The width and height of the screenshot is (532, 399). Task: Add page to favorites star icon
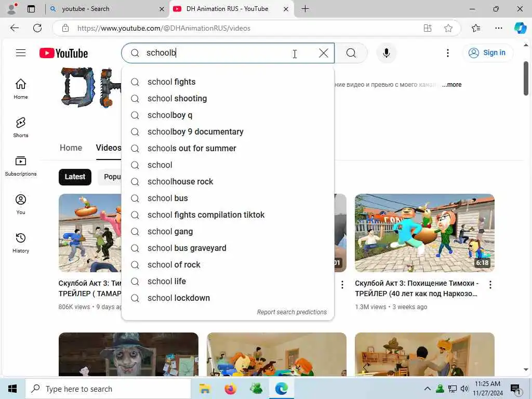448,28
